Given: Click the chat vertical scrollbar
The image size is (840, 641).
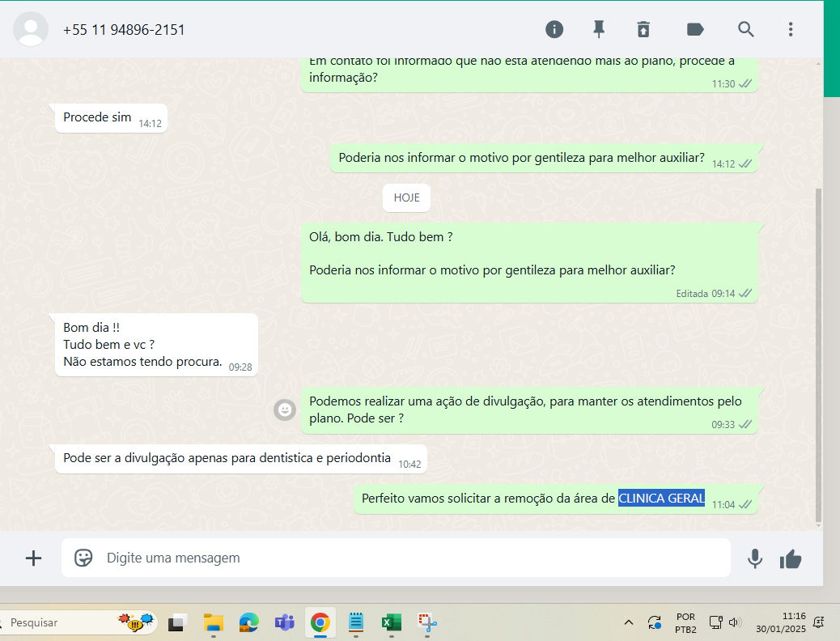Looking at the screenshot, I should pyautogui.click(x=818, y=354).
